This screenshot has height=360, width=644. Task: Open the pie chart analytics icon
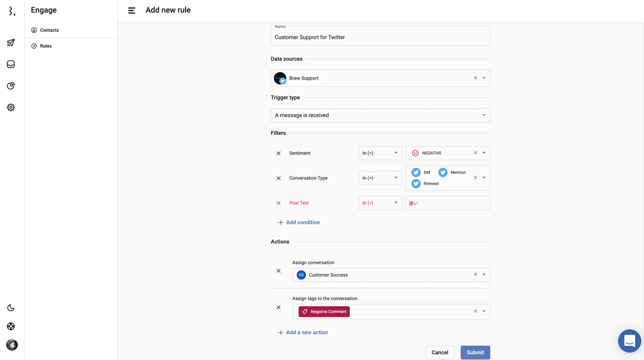[x=11, y=86]
